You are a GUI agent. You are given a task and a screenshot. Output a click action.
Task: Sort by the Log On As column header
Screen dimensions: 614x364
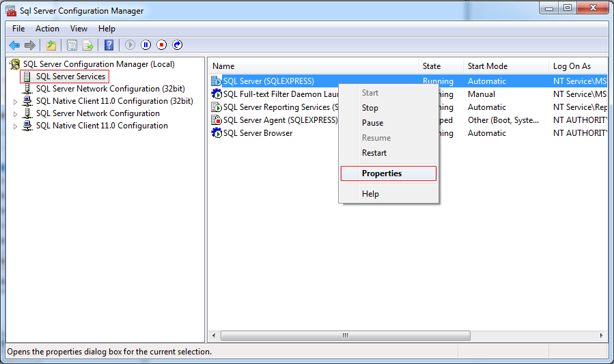pos(578,66)
